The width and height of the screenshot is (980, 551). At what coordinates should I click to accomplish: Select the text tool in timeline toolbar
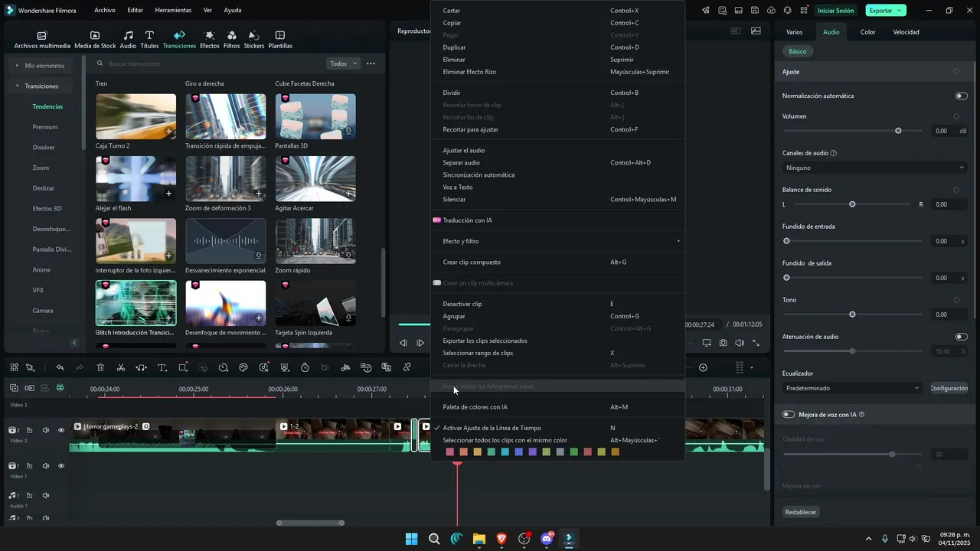162,367
